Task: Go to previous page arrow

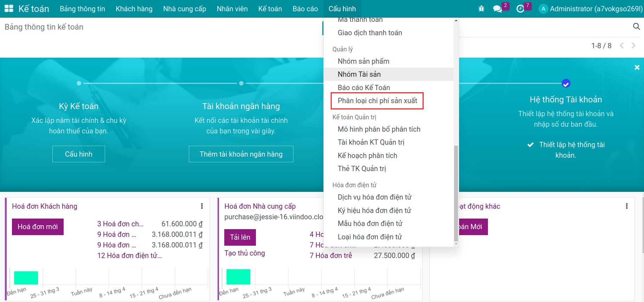Action: [622, 45]
